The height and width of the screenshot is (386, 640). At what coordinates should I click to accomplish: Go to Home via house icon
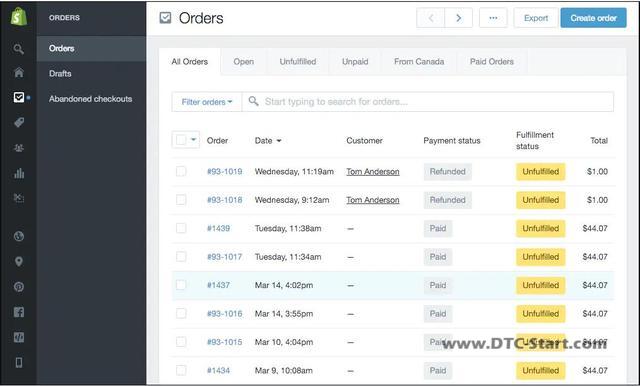tap(19, 73)
